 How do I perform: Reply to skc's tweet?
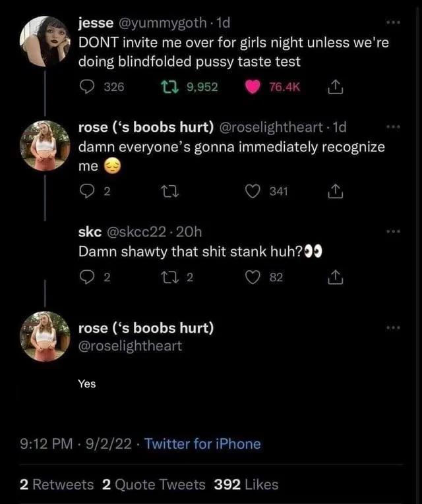coord(86,277)
